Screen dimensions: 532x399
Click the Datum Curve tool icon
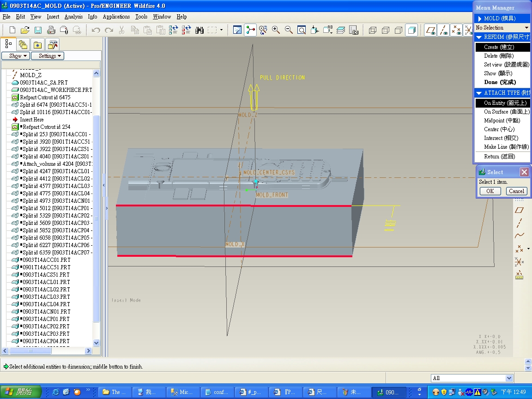[520, 236]
